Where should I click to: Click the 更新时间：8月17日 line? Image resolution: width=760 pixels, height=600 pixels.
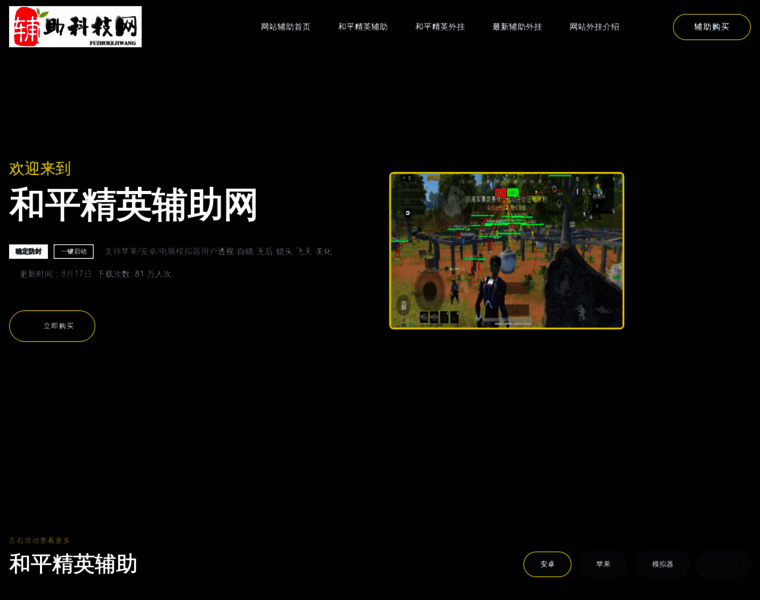click(x=55, y=274)
